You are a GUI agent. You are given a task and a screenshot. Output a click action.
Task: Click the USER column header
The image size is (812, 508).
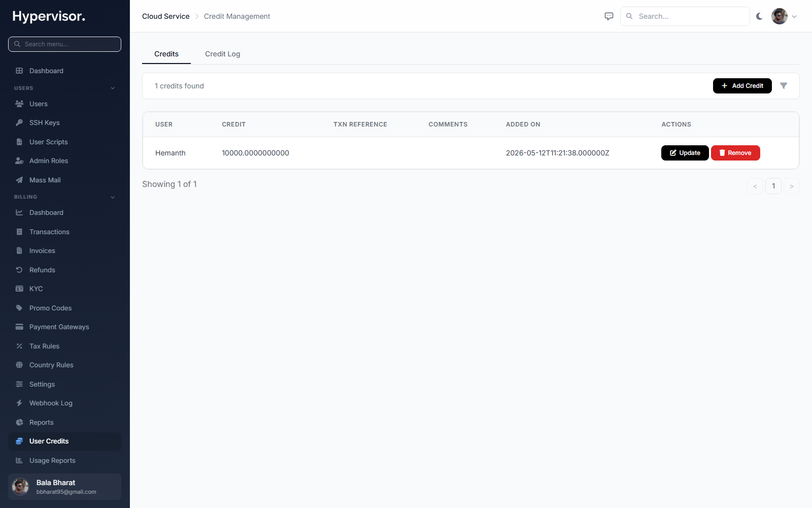tap(164, 124)
